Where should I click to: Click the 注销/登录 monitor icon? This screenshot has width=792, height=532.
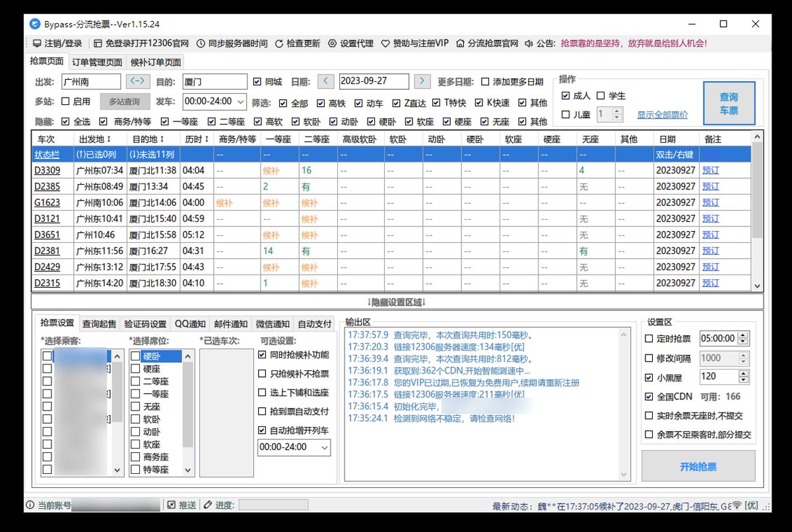click(38, 44)
